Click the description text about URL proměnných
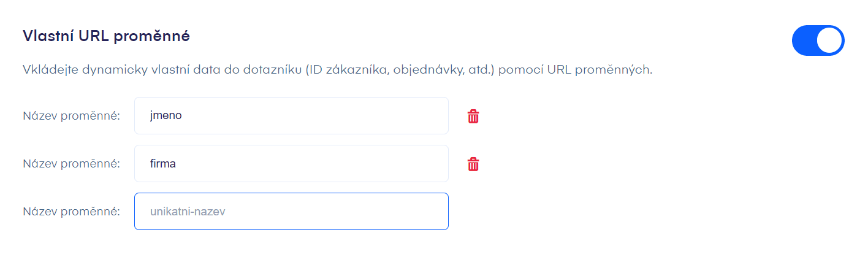Image resolution: width=868 pixels, height=254 pixels. click(x=337, y=70)
